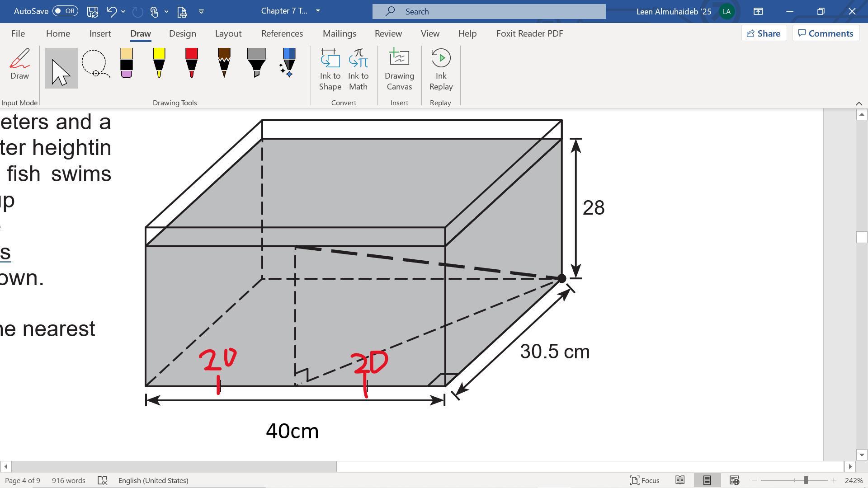Select the eraser tool
Screen dimensions: 868x488
pyautogui.click(x=127, y=63)
